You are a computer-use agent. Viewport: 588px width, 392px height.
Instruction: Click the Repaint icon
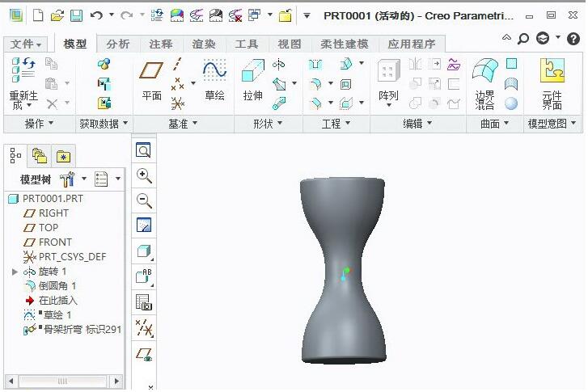click(144, 226)
